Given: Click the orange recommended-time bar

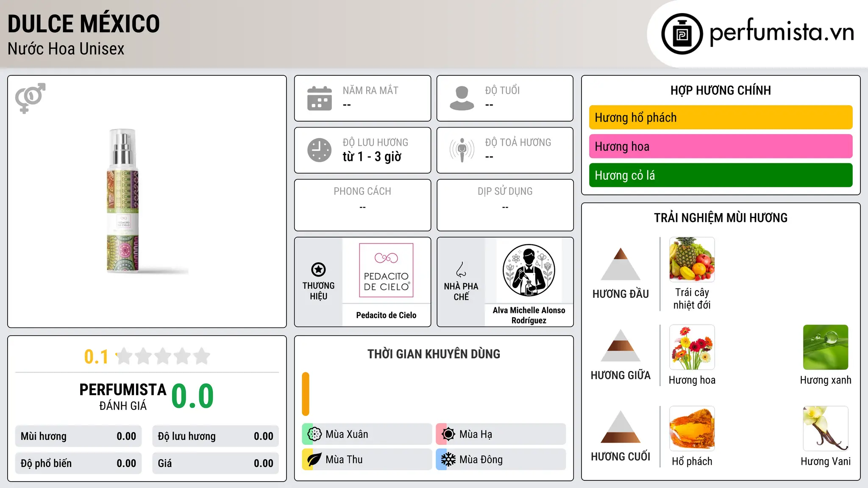Looking at the screenshot, I should [x=306, y=394].
